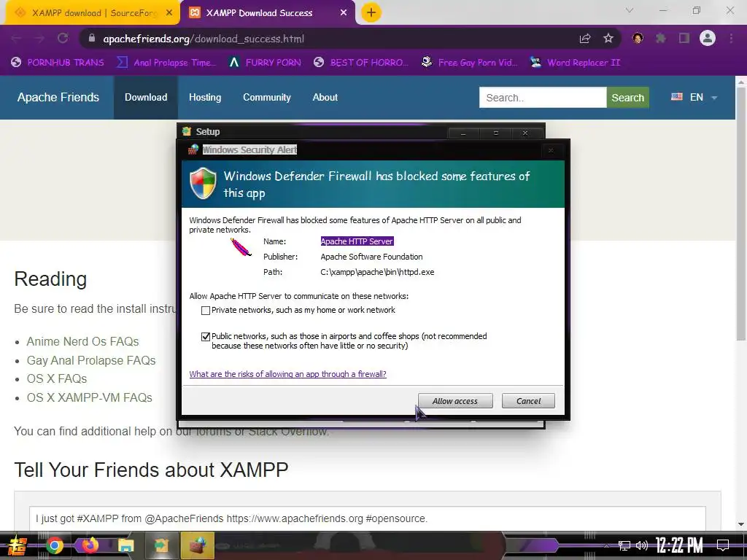Select the firewall alert taskbar icon

[x=198, y=545]
